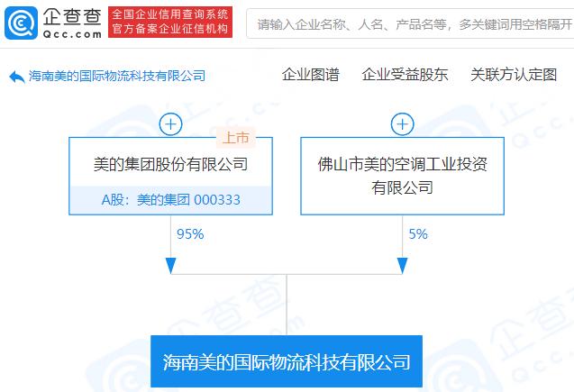
Task: Expand the plus above 佛山市美的空调工业投资
Action: [402, 124]
